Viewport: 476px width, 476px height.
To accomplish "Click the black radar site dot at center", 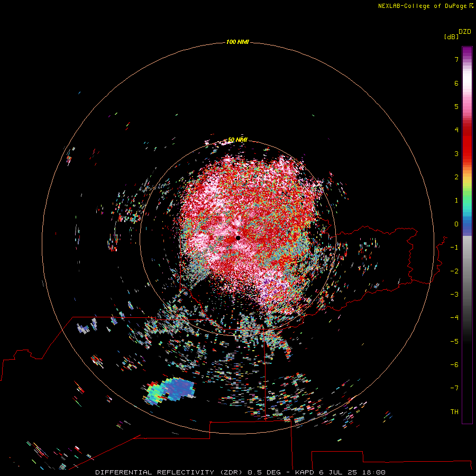I will [238, 238].
